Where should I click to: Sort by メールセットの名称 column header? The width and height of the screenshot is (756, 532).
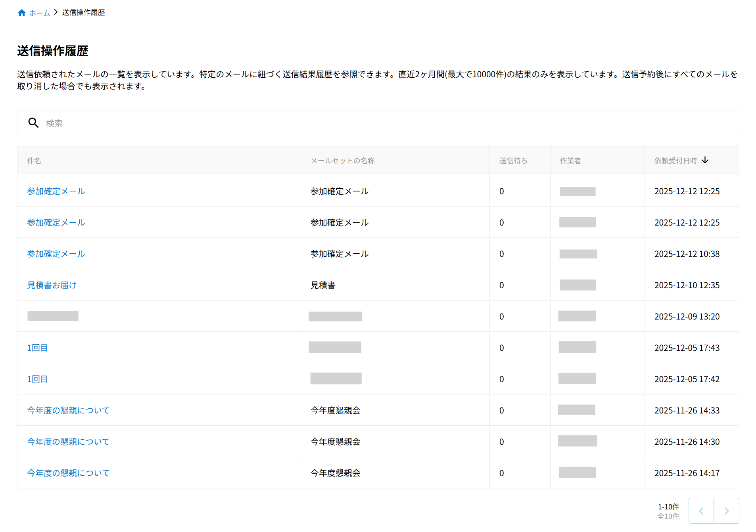point(342,161)
